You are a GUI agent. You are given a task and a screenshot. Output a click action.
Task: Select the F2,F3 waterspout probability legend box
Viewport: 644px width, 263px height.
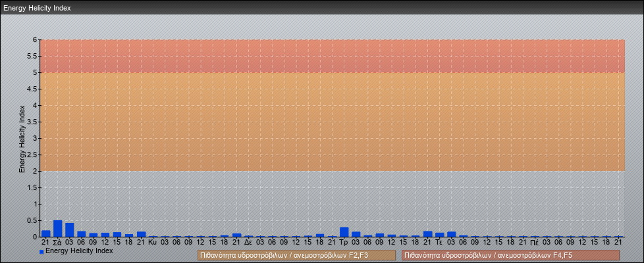point(296,255)
